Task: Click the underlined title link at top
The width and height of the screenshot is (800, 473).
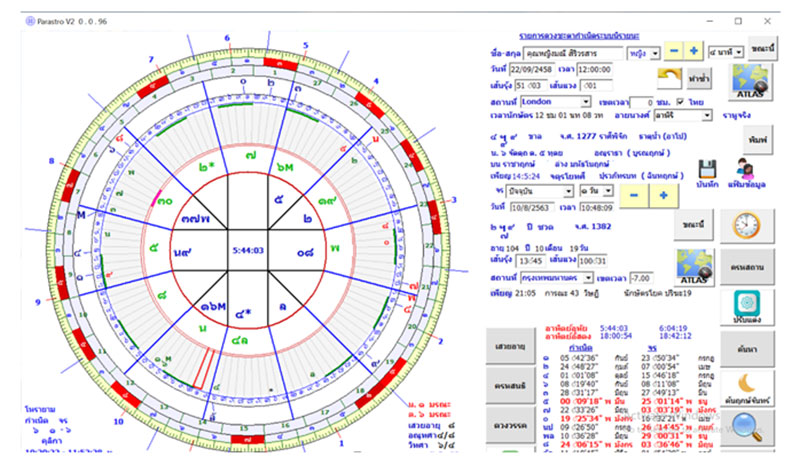Action: click(580, 36)
